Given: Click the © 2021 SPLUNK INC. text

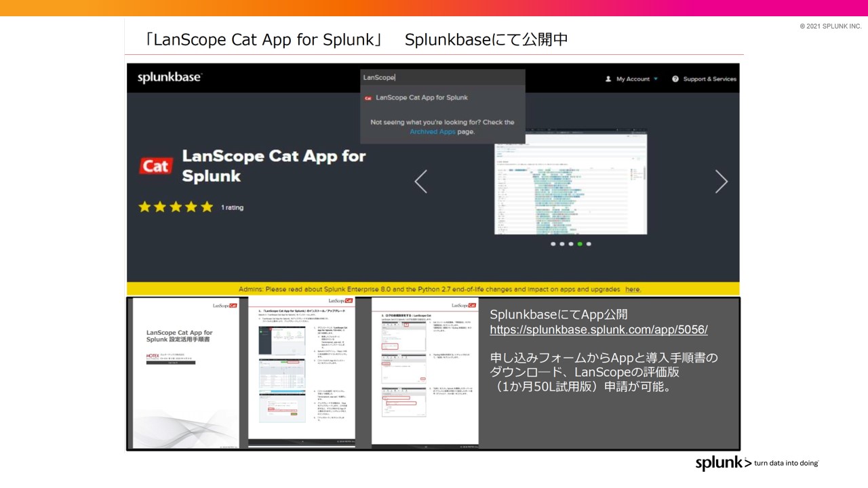Looking at the screenshot, I should (831, 26).
